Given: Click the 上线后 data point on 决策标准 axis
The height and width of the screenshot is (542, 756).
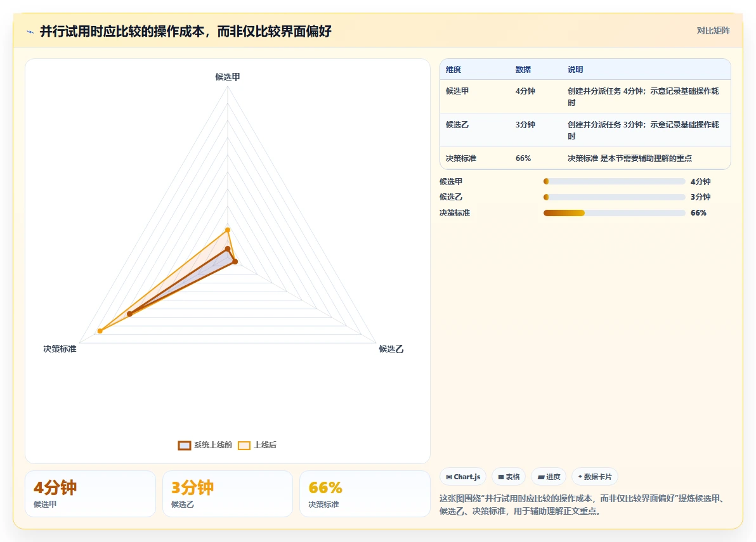Looking at the screenshot, I should tap(100, 331).
